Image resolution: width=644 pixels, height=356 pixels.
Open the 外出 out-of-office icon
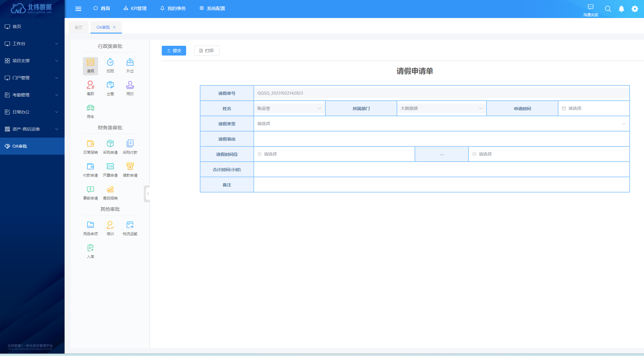(130, 66)
